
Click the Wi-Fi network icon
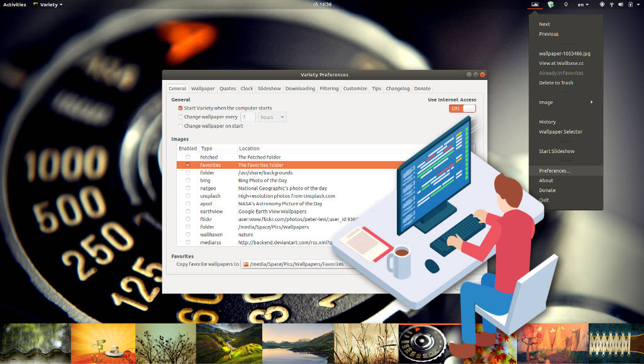[x=611, y=4]
